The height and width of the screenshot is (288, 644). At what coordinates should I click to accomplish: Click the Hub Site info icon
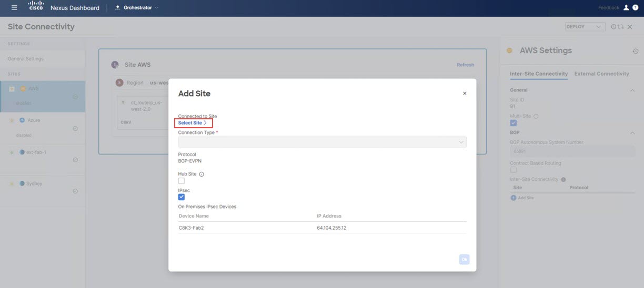(202, 174)
